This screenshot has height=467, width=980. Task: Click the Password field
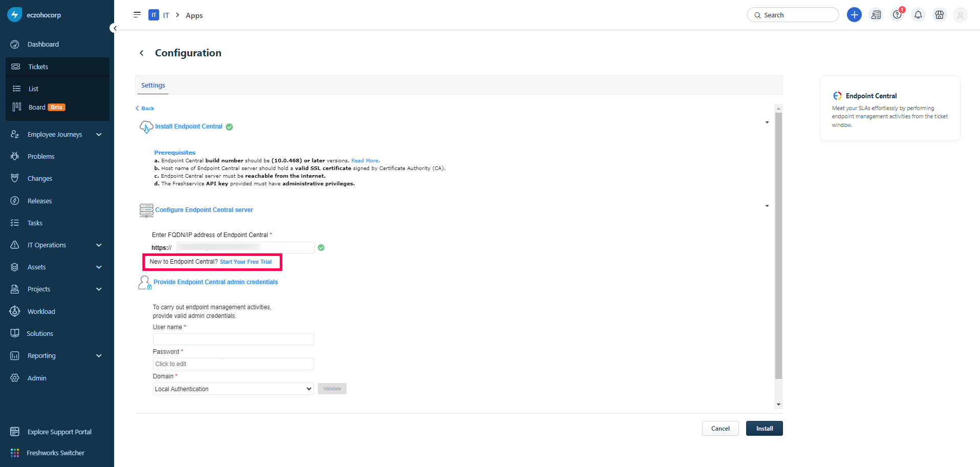pyautogui.click(x=233, y=364)
